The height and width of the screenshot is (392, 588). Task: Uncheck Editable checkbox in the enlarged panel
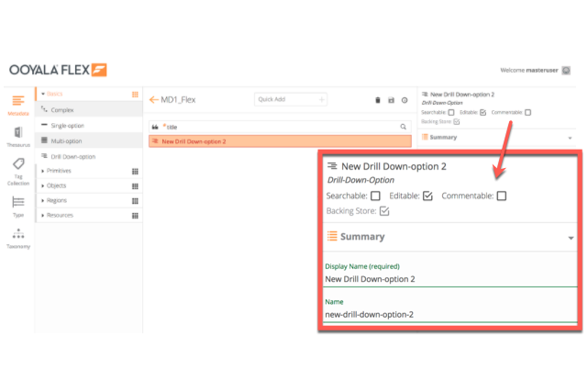[x=427, y=196]
